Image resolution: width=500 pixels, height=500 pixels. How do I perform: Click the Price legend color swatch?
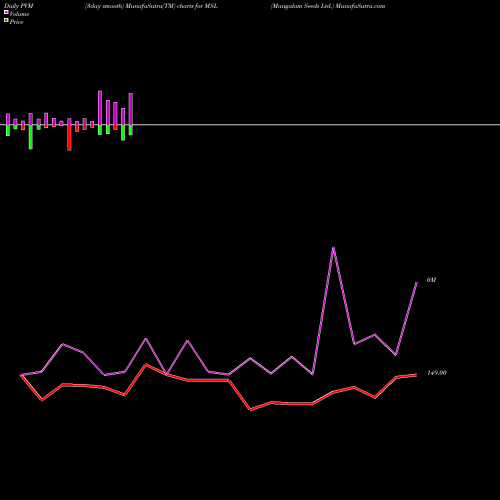6,21
